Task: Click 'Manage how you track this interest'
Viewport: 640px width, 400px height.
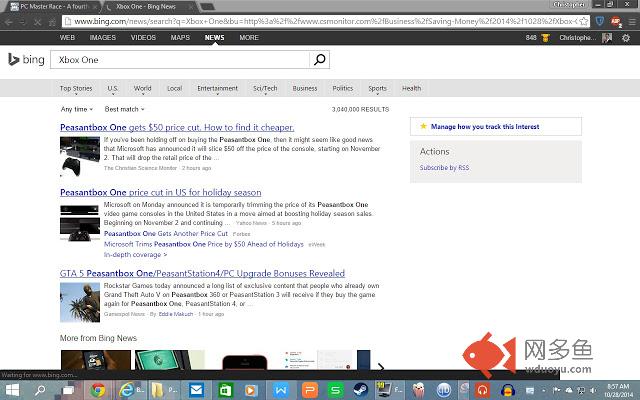Action: 485,127
